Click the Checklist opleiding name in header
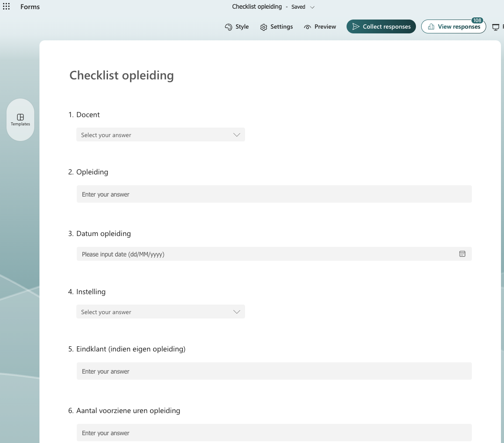Screen dimensions: 504x443 [257, 7]
